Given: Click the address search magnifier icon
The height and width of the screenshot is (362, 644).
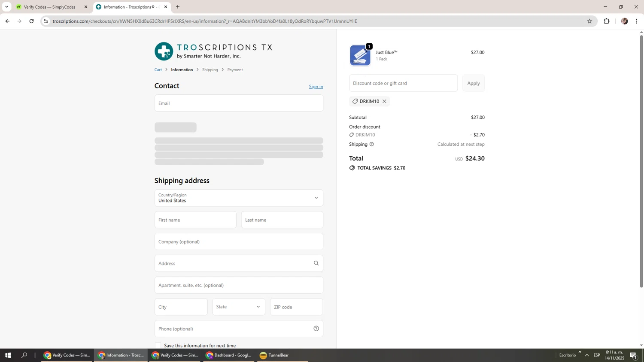Looking at the screenshot, I should [316, 263].
